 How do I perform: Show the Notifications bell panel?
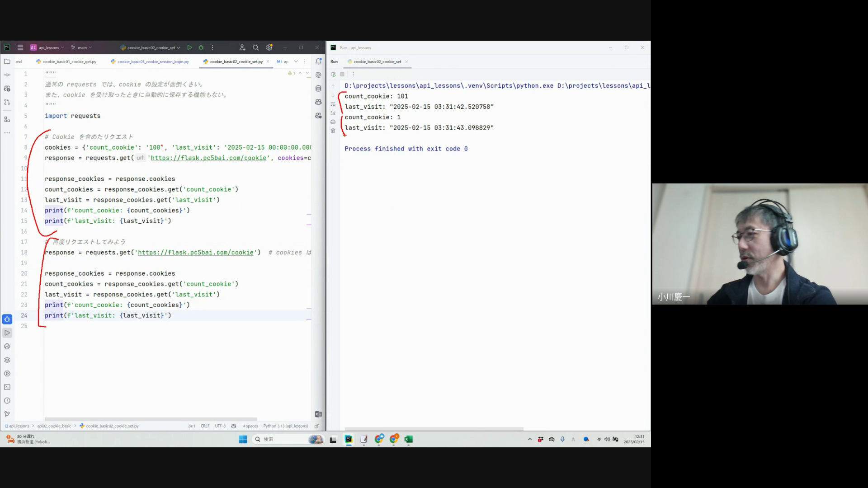[318, 61]
